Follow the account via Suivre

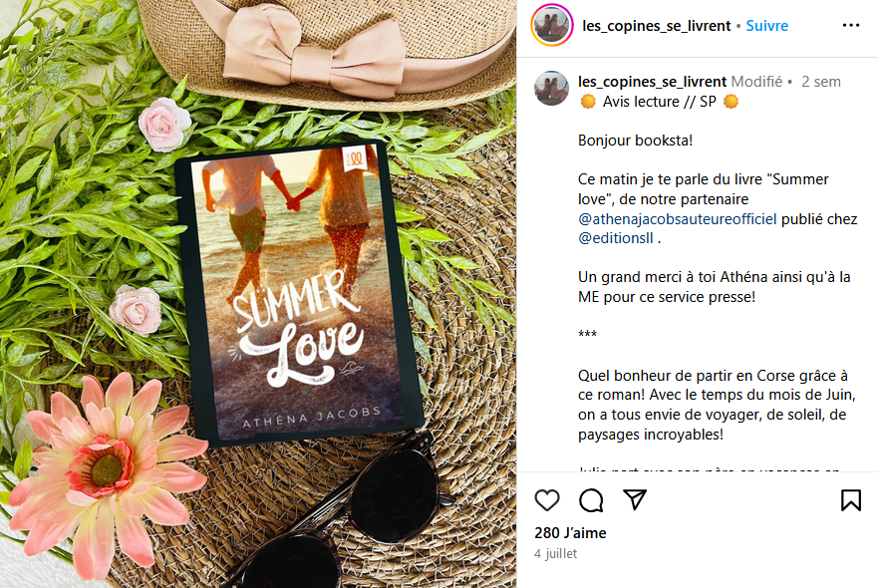coord(766,26)
